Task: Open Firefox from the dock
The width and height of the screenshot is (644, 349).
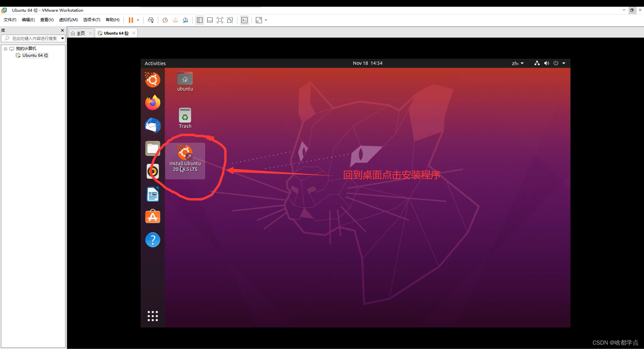Action: click(x=153, y=102)
